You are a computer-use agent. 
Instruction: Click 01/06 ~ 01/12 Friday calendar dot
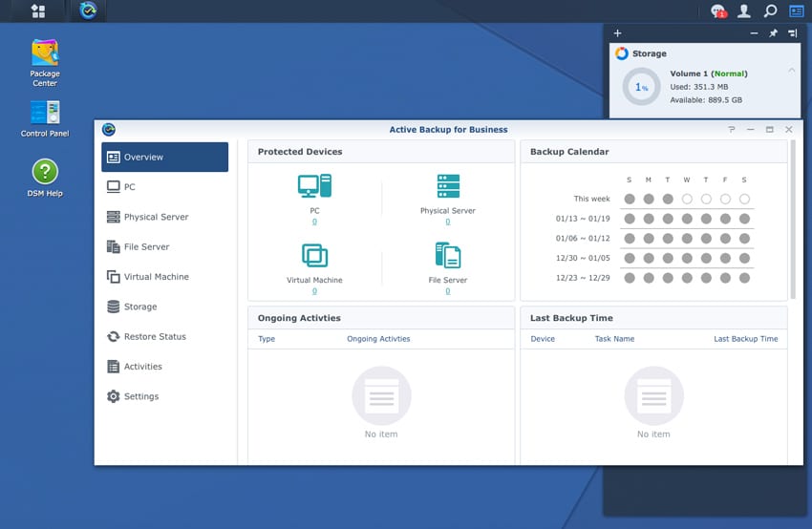click(725, 239)
